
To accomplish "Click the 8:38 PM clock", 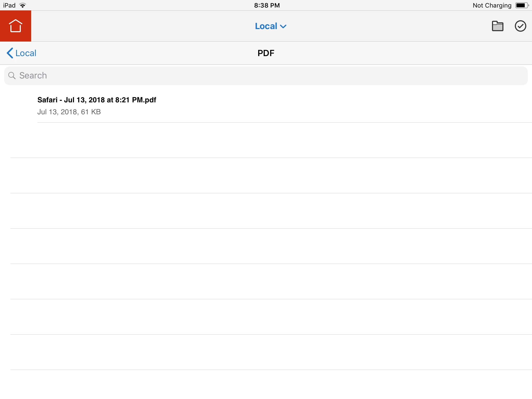I will [267, 5].
